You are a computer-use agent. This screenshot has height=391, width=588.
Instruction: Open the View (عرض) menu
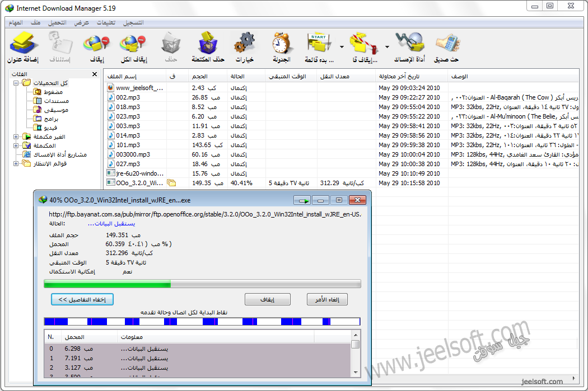point(81,22)
